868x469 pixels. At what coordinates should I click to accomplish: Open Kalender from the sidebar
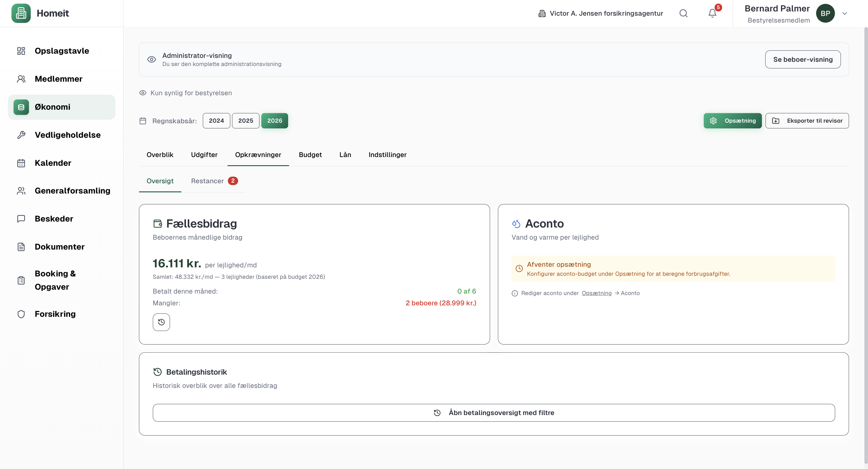click(x=53, y=163)
